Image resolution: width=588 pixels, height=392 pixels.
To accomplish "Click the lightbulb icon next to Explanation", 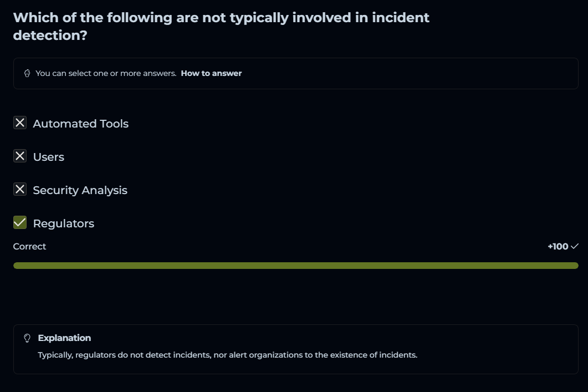I will click(27, 338).
